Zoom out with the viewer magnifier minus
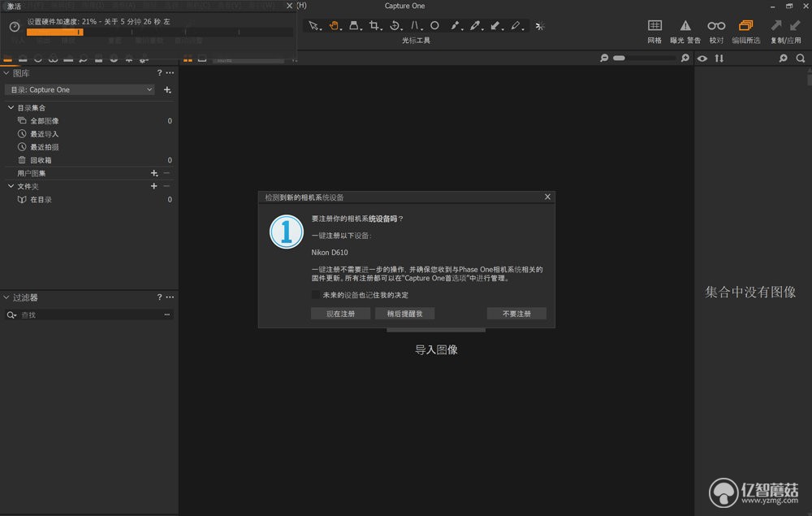This screenshot has height=516, width=812. point(604,58)
